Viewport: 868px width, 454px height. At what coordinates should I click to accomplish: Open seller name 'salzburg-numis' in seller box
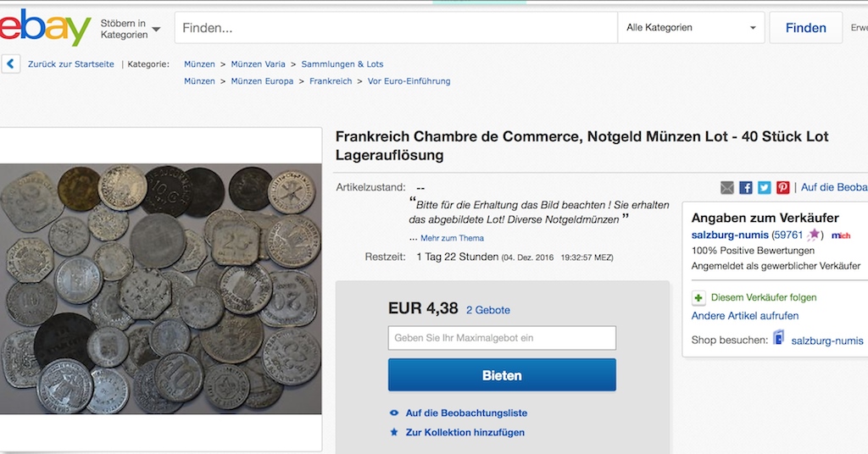pyautogui.click(x=730, y=235)
